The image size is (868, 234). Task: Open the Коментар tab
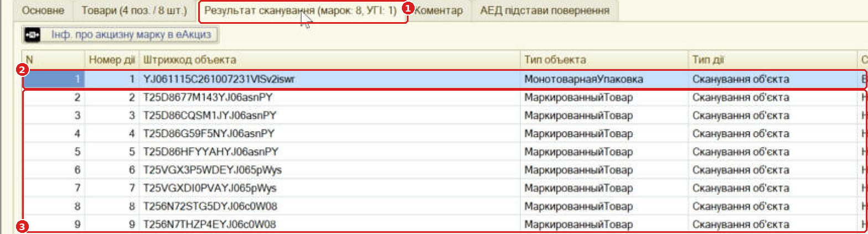438,10
